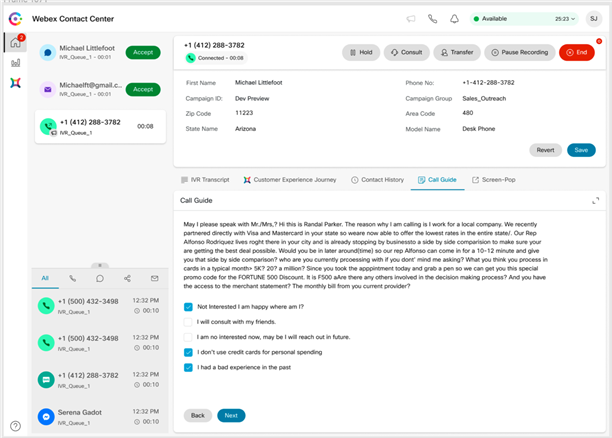
Task: Filter history by social share icon
Action: (x=127, y=278)
